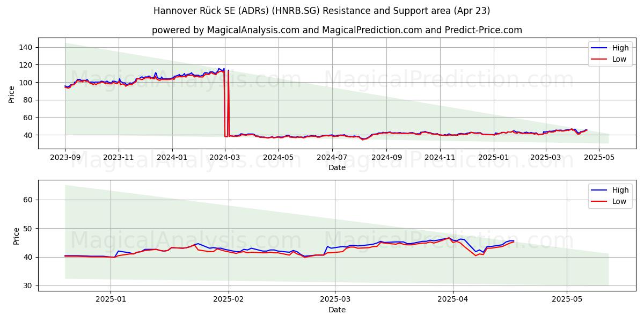This screenshot has width=644, height=322.
Task: Click the 2024-01 tick label on the top chart
Action: pyautogui.click(x=172, y=158)
